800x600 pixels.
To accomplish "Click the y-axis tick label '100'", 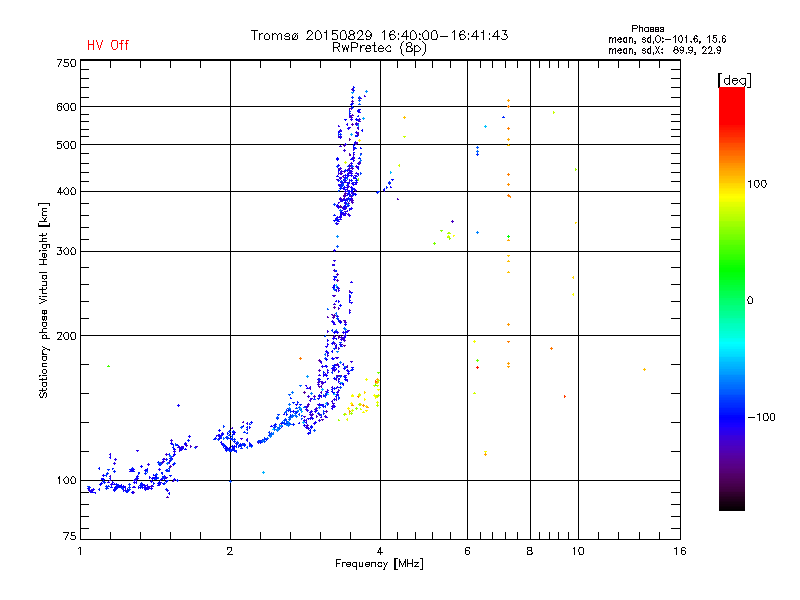I will point(66,481).
